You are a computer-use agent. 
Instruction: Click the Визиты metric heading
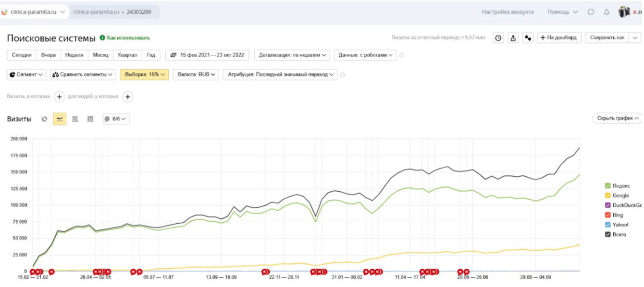19,119
